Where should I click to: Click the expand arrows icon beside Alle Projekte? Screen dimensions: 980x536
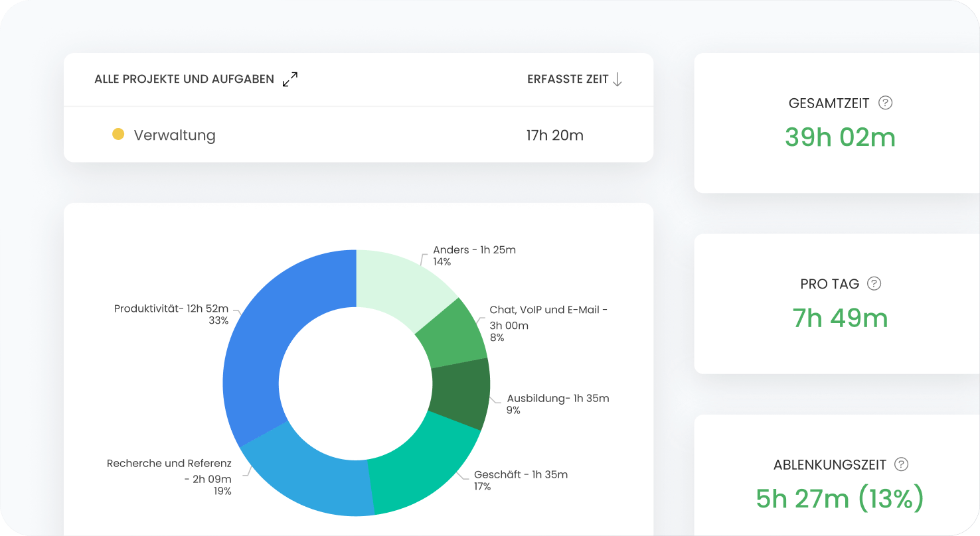pos(290,80)
